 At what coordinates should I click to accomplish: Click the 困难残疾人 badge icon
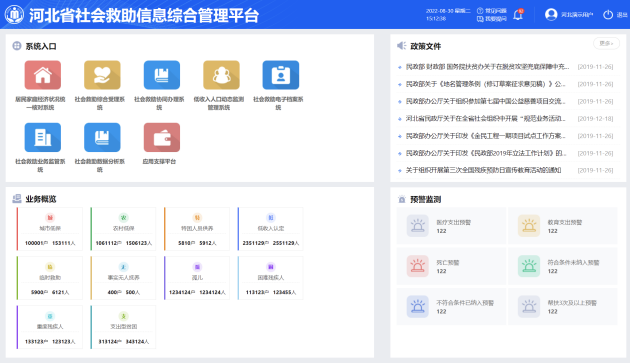pyautogui.click(x=271, y=267)
